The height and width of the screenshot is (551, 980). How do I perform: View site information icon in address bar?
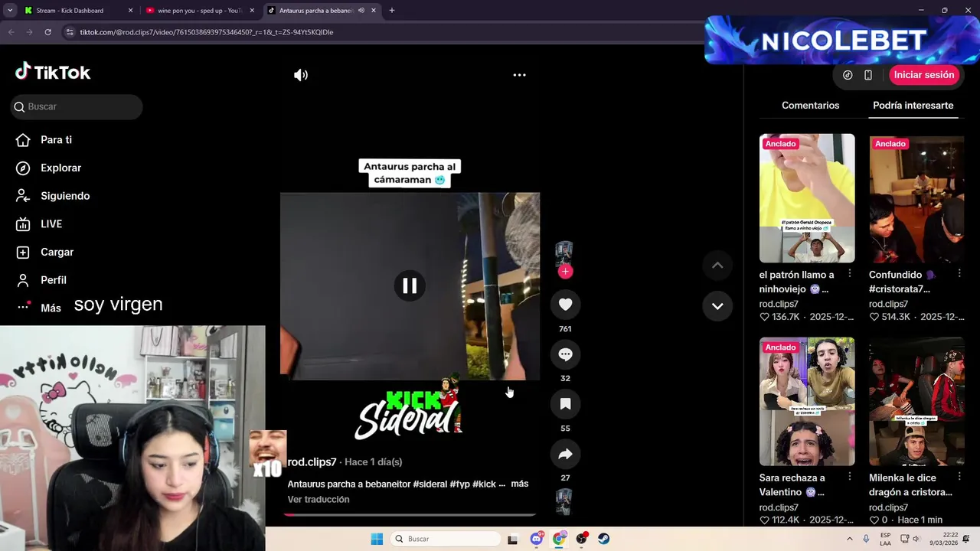pyautogui.click(x=70, y=32)
